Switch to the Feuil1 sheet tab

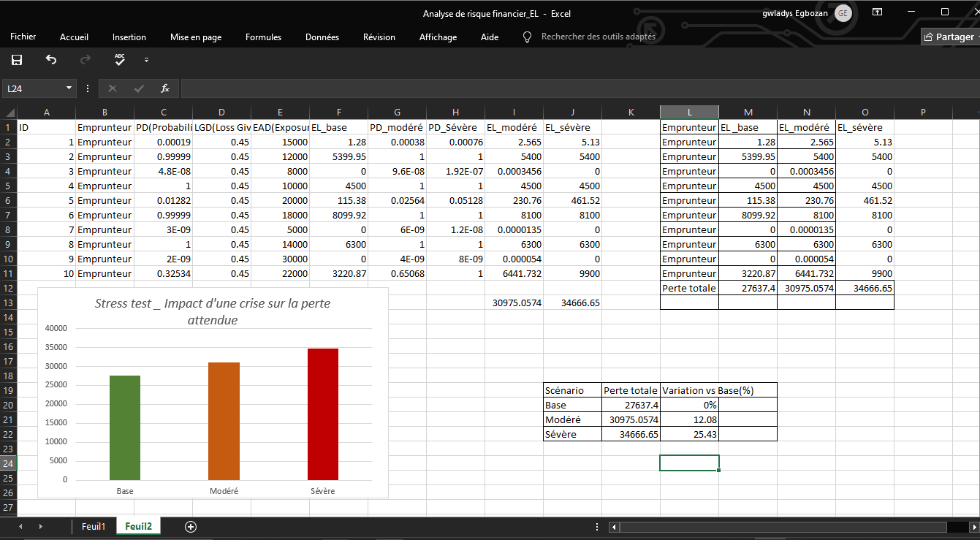click(x=94, y=526)
